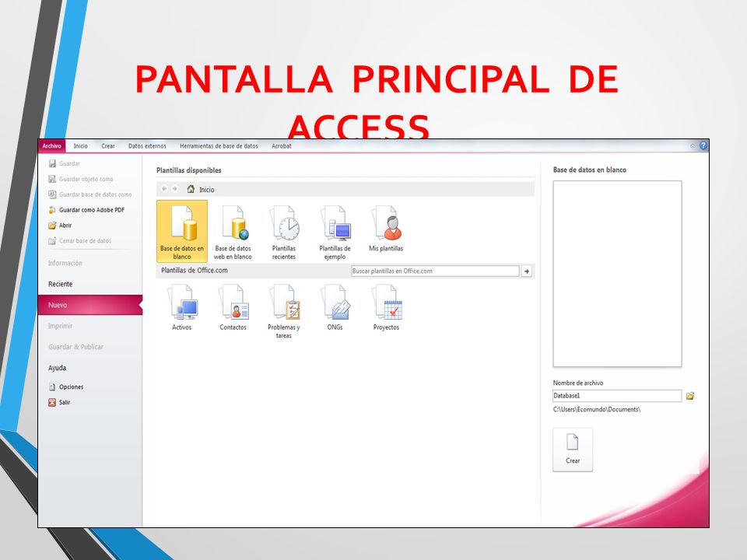The height and width of the screenshot is (560, 747).
Task: Switch to the Inicio ribbon tab
Action: (x=80, y=146)
